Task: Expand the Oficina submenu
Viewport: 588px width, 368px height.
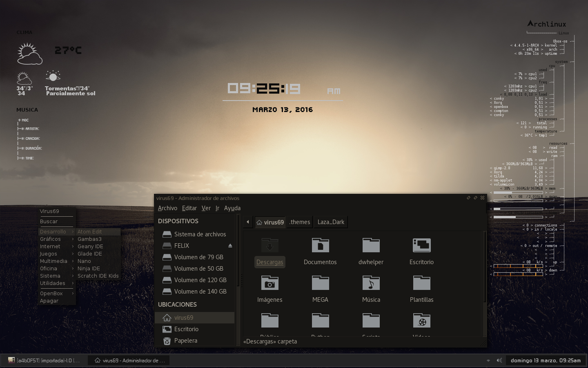Action: pos(57,269)
